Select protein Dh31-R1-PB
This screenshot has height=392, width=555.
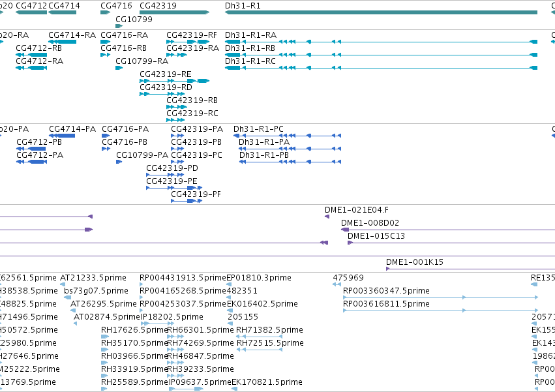tap(290, 162)
